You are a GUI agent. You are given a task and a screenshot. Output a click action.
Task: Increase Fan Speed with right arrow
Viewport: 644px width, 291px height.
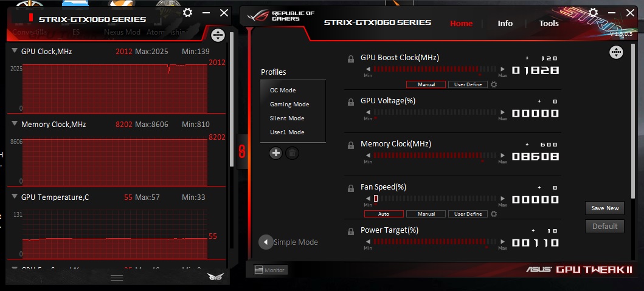503,198
